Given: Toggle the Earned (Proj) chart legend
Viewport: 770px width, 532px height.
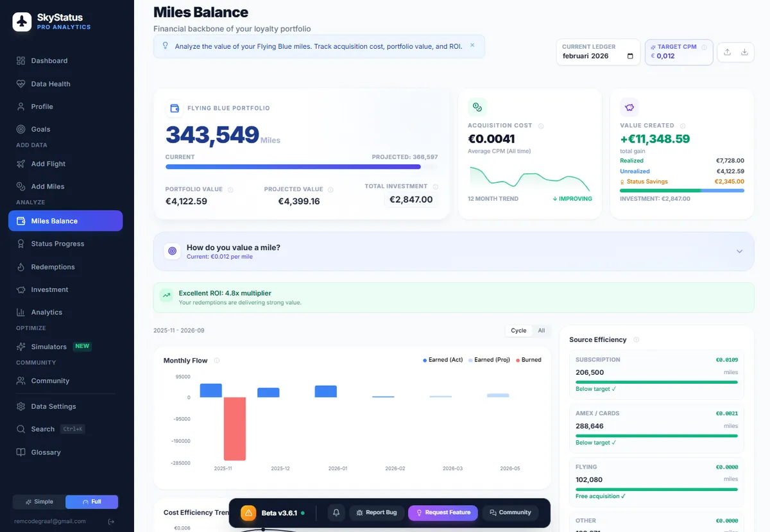Looking at the screenshot, I should (490, 360).
